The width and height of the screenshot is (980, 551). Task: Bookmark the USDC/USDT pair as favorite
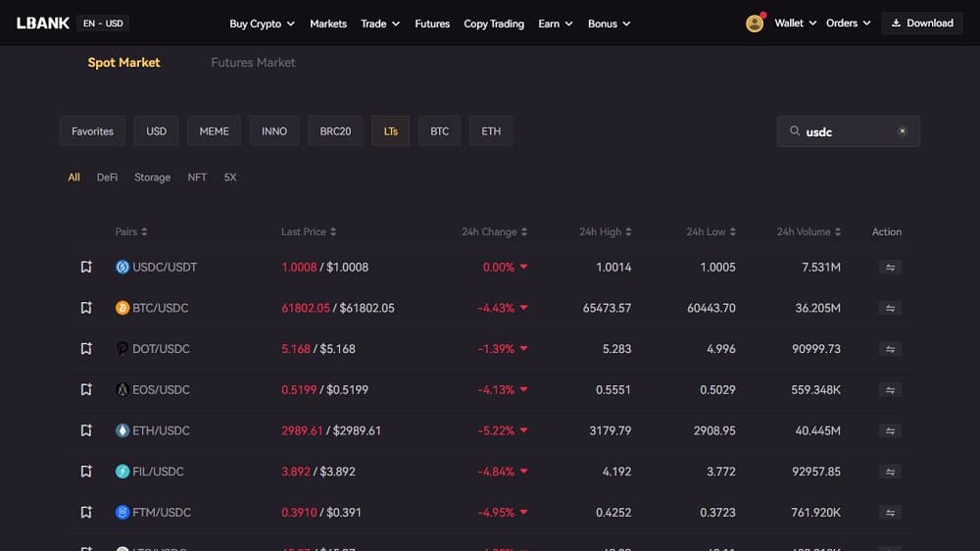[x=86, y=267]
